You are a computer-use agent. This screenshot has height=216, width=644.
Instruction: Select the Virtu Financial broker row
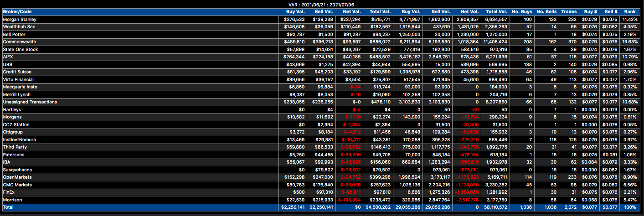click(322, 80)
